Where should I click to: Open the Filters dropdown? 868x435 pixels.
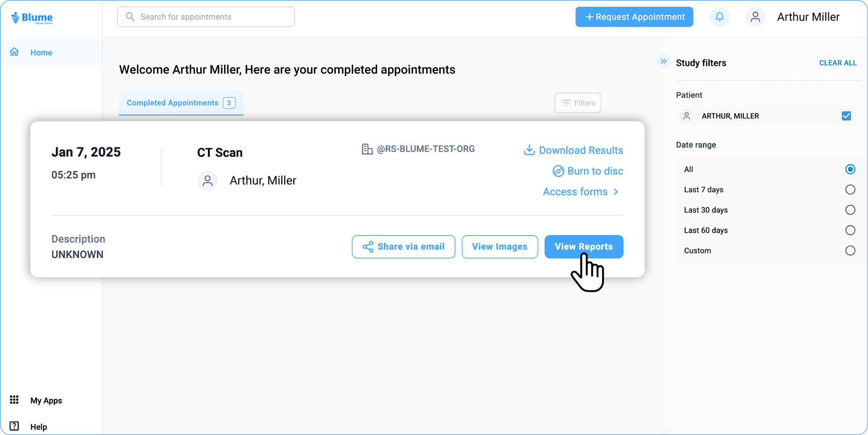coord(578,103)
